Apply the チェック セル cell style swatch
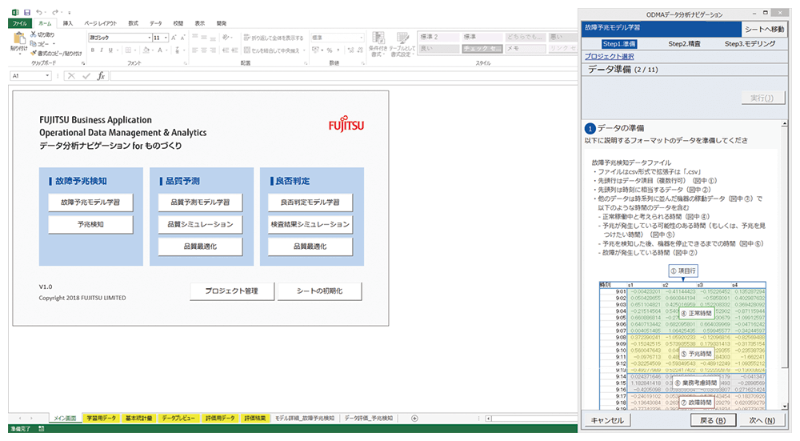 pyautogui.click(x=482, y=48)
